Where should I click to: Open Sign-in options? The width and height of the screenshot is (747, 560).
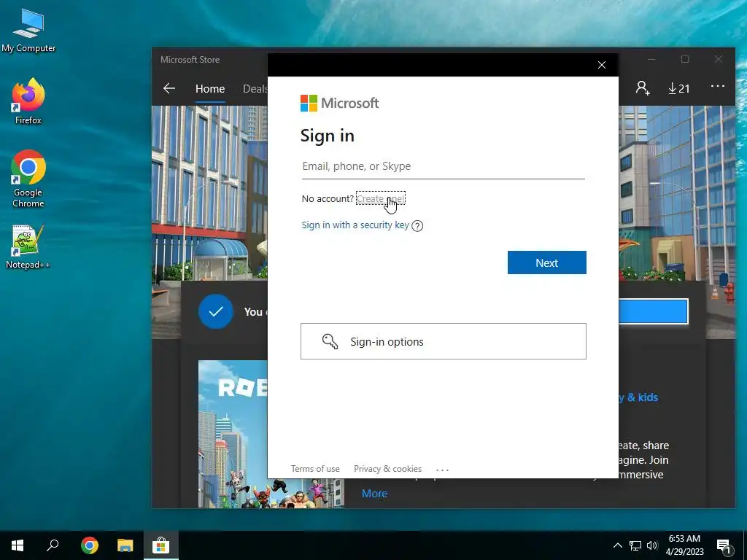443,341
